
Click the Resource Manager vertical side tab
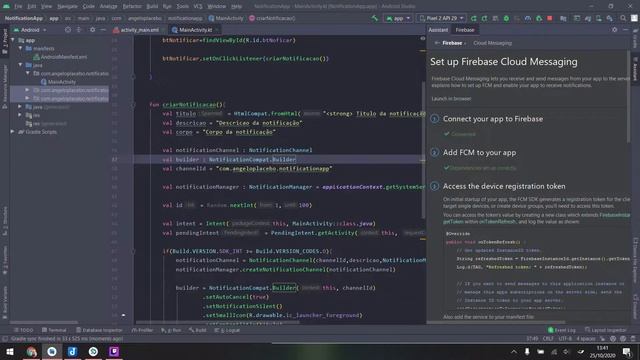4,86
